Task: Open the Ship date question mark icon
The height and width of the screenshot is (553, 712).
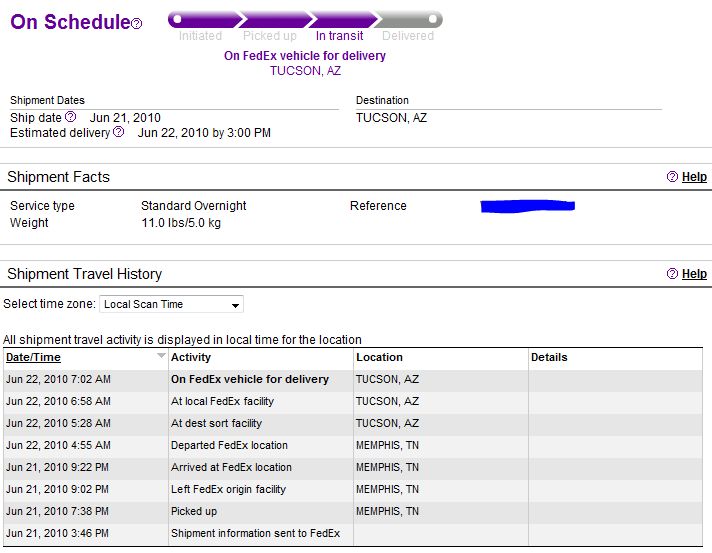Action: point(70,117)
